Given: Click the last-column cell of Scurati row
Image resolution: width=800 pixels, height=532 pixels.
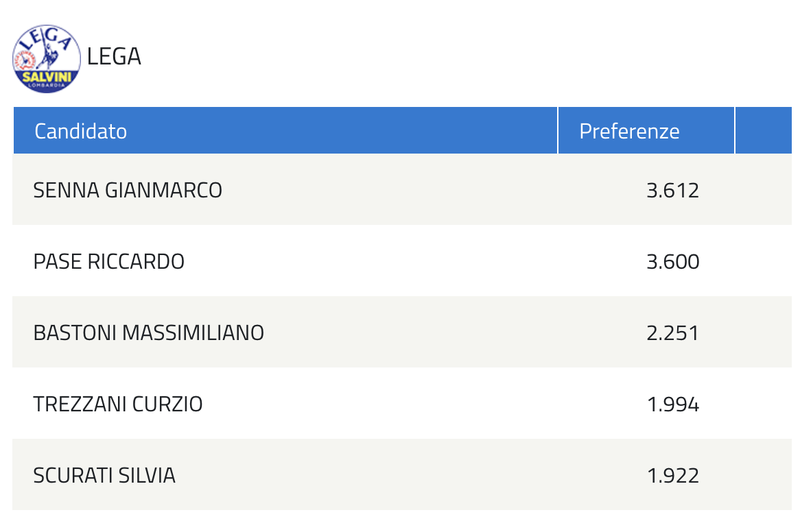Looking at the screenshot, I should click(x=763, y=474).
